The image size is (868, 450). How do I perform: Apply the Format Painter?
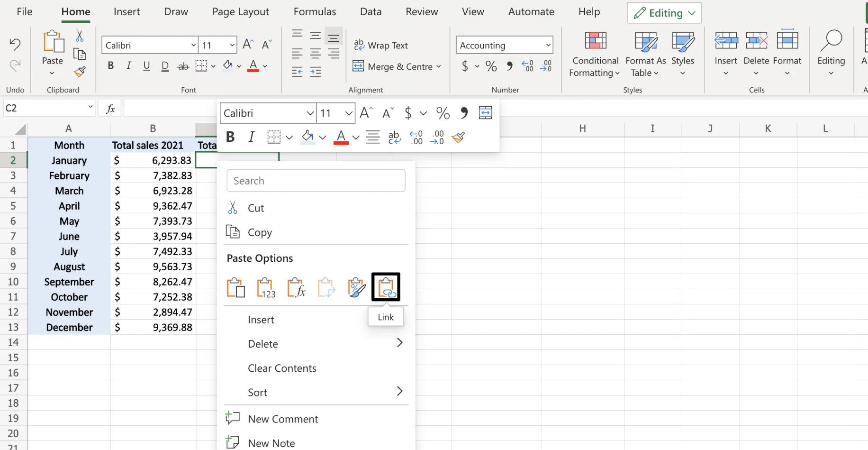point(79,72)
